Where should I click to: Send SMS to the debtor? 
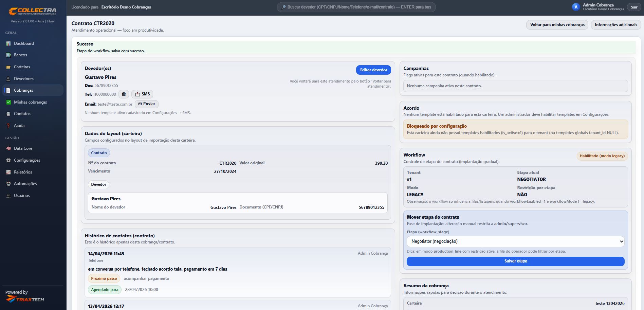(x=142, y=94)
